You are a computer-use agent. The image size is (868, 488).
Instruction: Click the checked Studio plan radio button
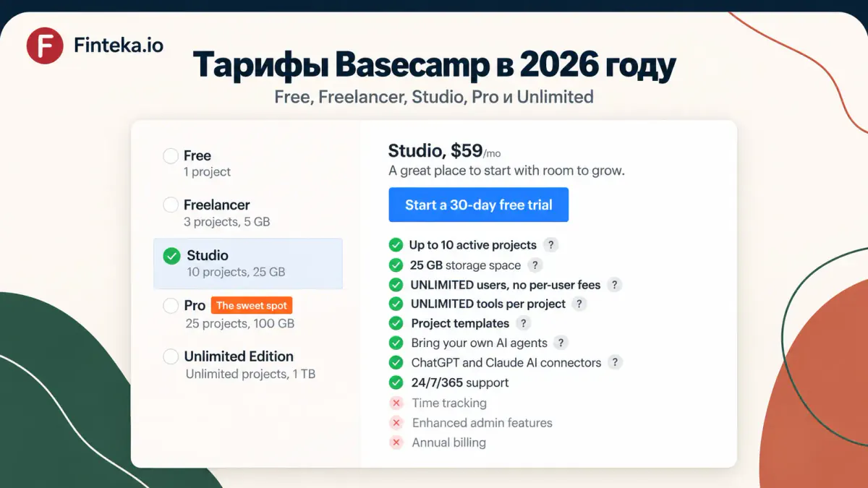[x=171, y=256]
